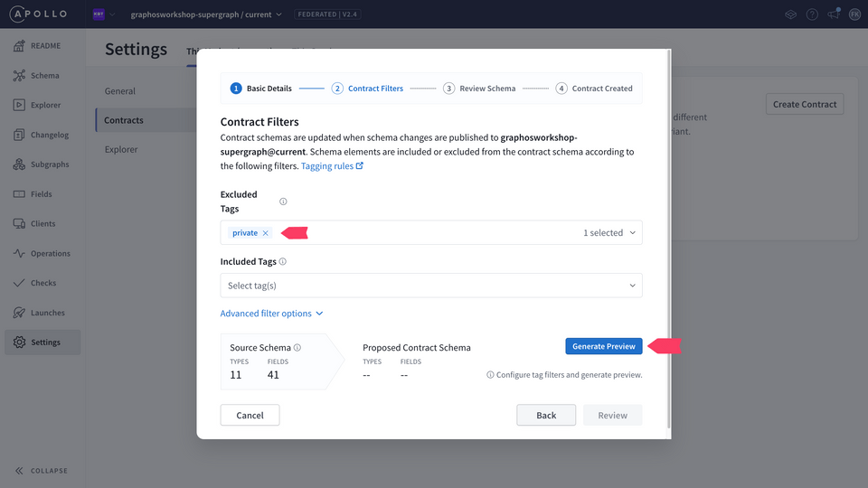Open the Tagging rules link
Screen dimensions: 868x488
pos(332,166)
